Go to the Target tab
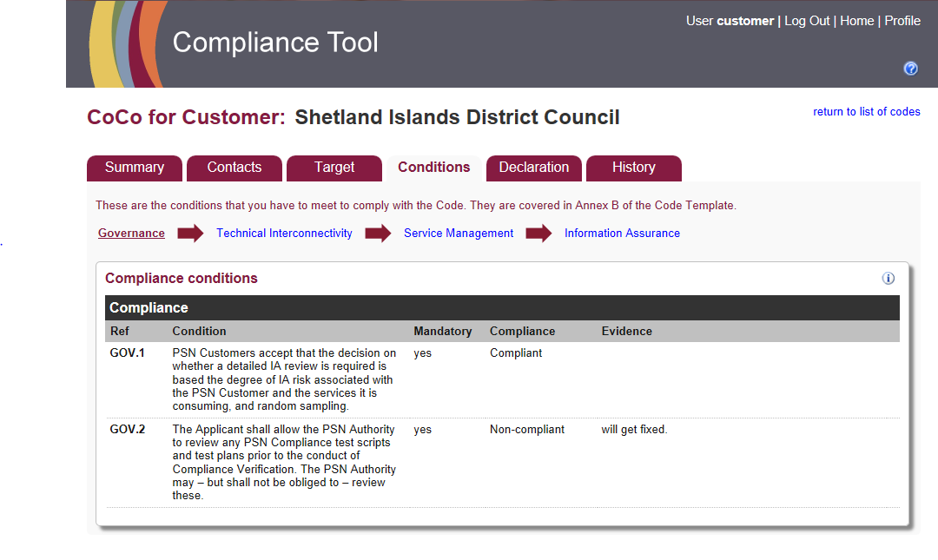 click(x=334, y=168)
